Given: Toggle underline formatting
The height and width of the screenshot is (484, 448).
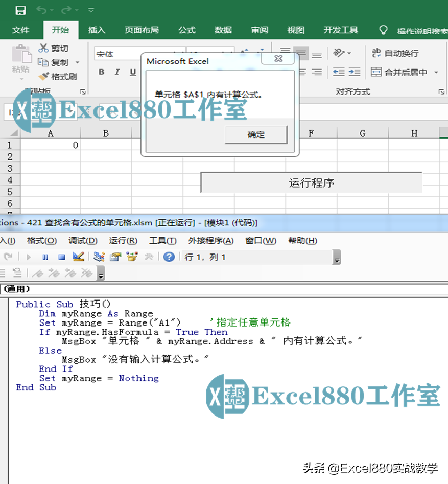Looking at the screenshot, I should click(x=133, y=72).
